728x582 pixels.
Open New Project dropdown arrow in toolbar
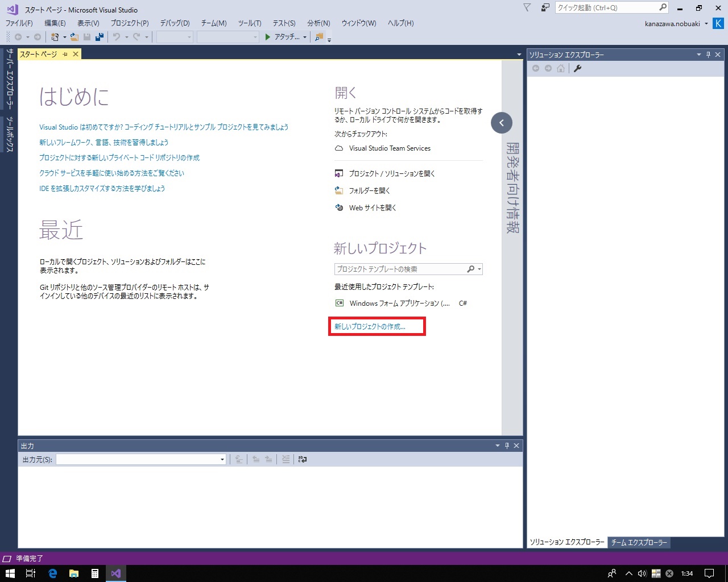[x=64, y=37]
